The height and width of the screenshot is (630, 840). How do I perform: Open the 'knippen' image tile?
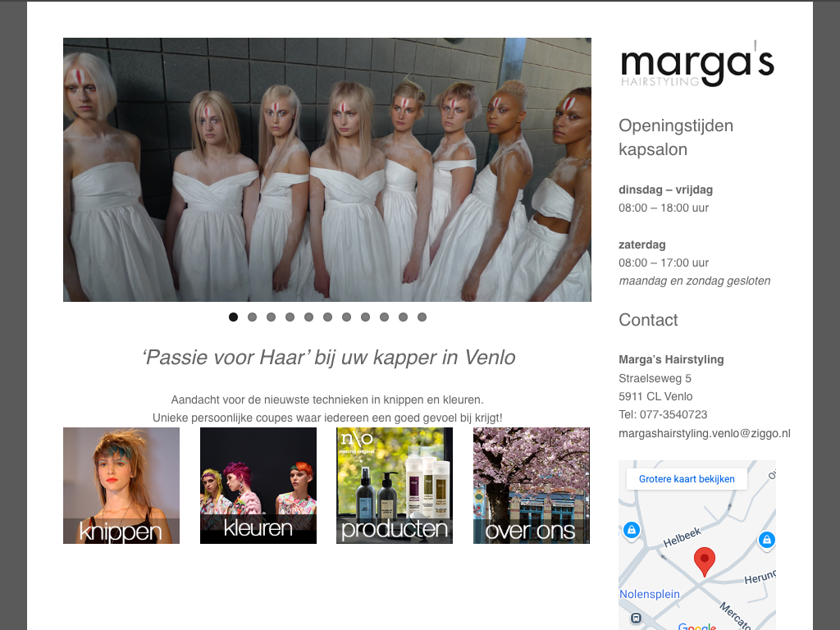[121, 486]
